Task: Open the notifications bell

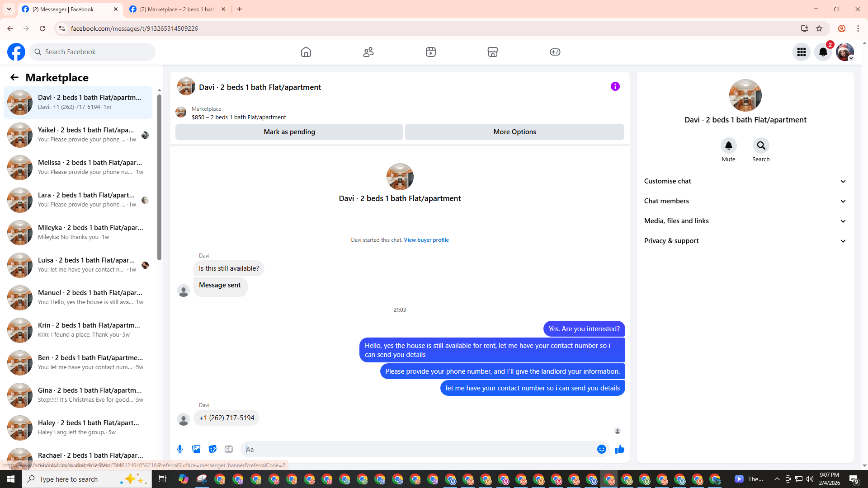Action: pyautogui.click(x=823, y=52)
